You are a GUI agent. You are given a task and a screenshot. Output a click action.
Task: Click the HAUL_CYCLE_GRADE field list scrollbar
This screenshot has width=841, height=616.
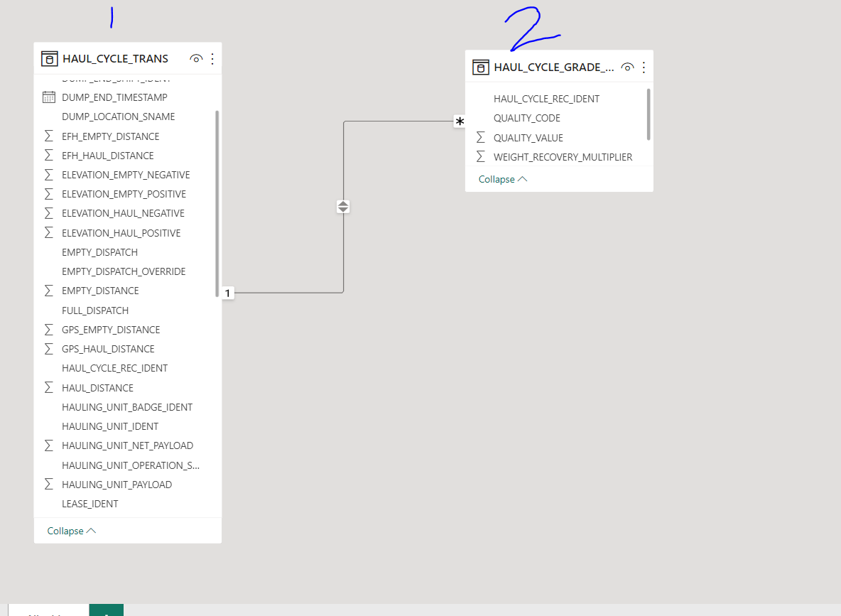point(649,114)
